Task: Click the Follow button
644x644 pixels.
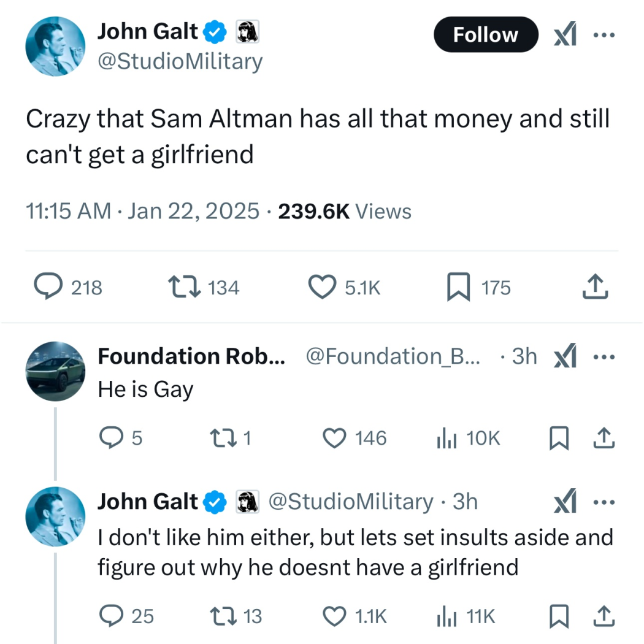Action: tap(485, 34)
